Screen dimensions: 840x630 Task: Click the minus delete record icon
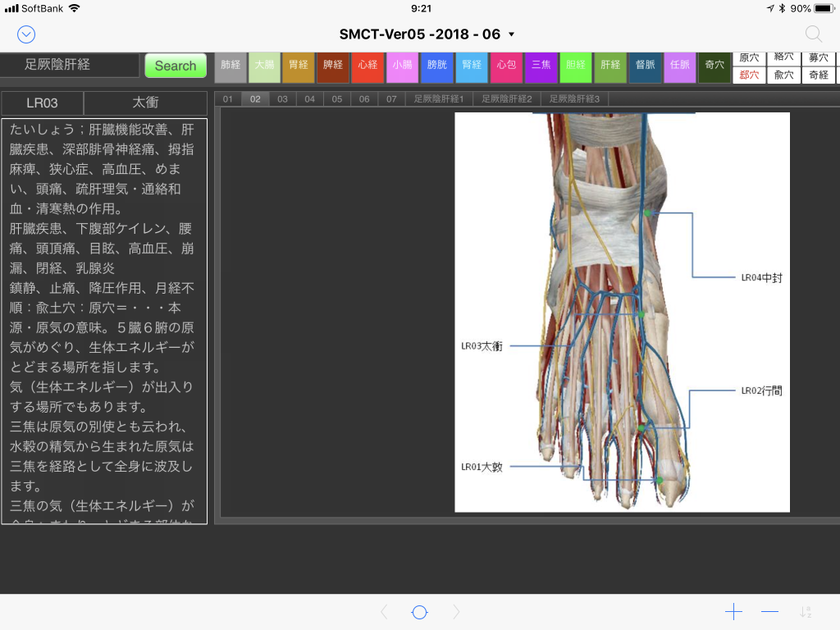(769, 612)
